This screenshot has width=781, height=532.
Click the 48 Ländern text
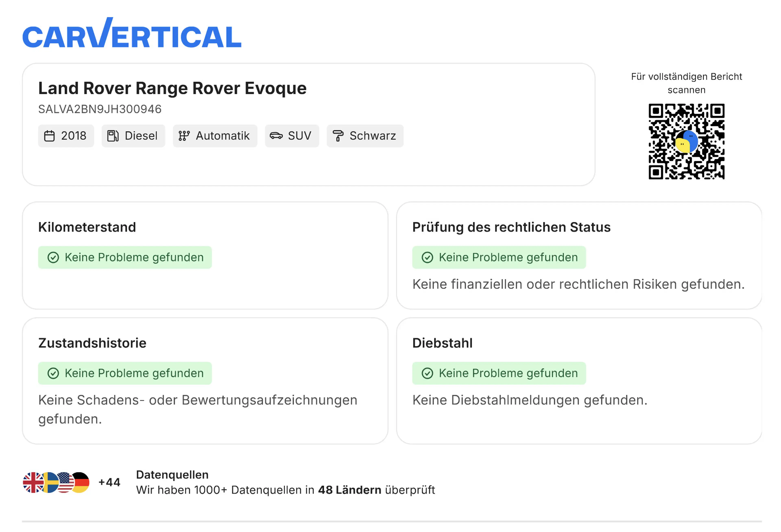click(349, 490)
